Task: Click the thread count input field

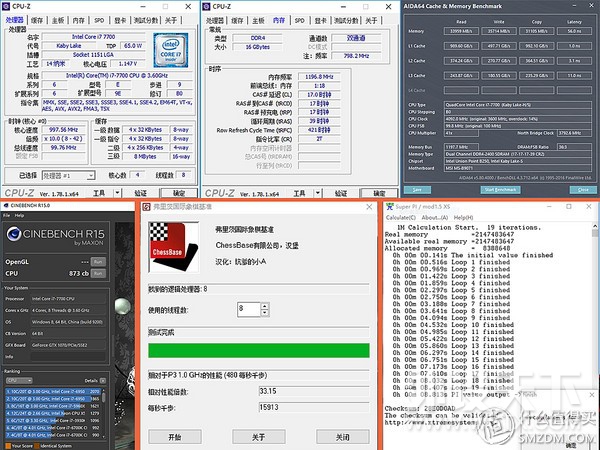Action: click(249, 309)
